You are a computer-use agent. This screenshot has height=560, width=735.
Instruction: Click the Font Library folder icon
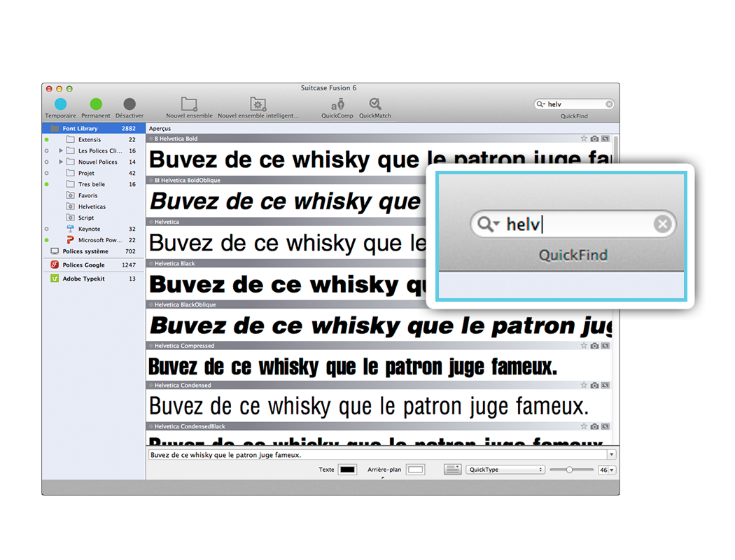(55, 128)
